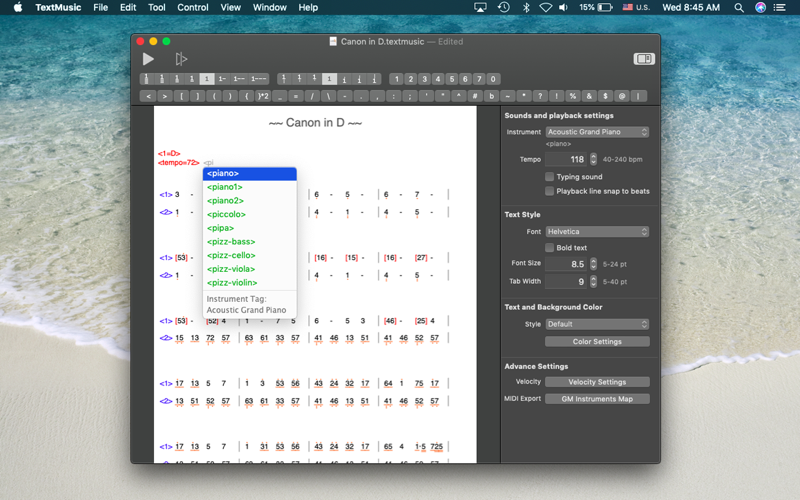This screenshot has height=500, width=800.
Task: Open the Control menu
Action: pyautogui.click(x=192, y=7)
